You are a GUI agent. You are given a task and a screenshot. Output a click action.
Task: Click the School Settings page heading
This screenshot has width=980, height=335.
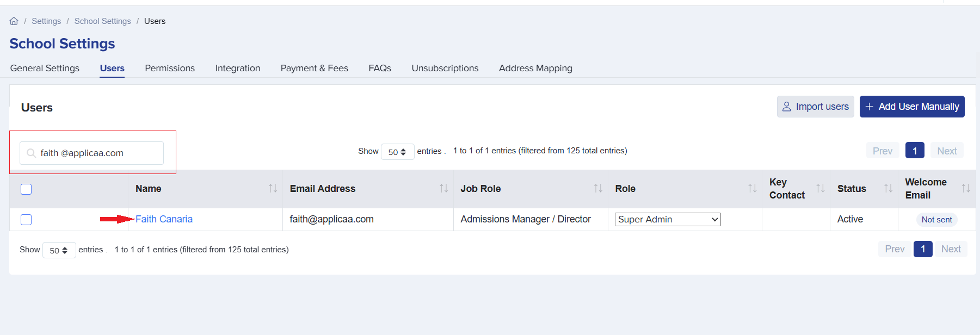pos(62,44)
